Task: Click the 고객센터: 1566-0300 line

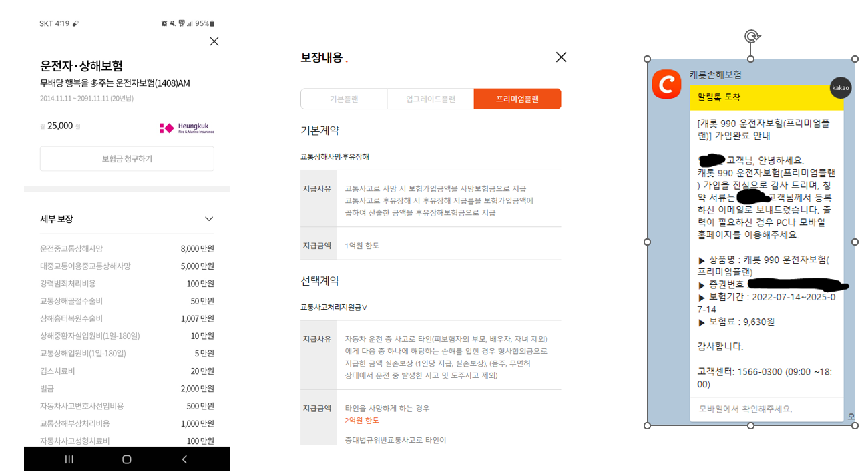Action: [x=765, y=378]
